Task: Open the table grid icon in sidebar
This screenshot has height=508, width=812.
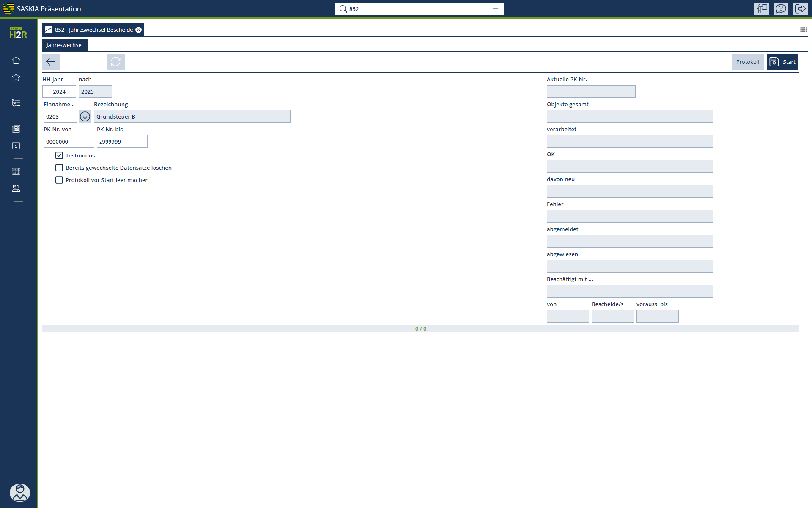Action: pyautogui.click(x=16, y=171)
